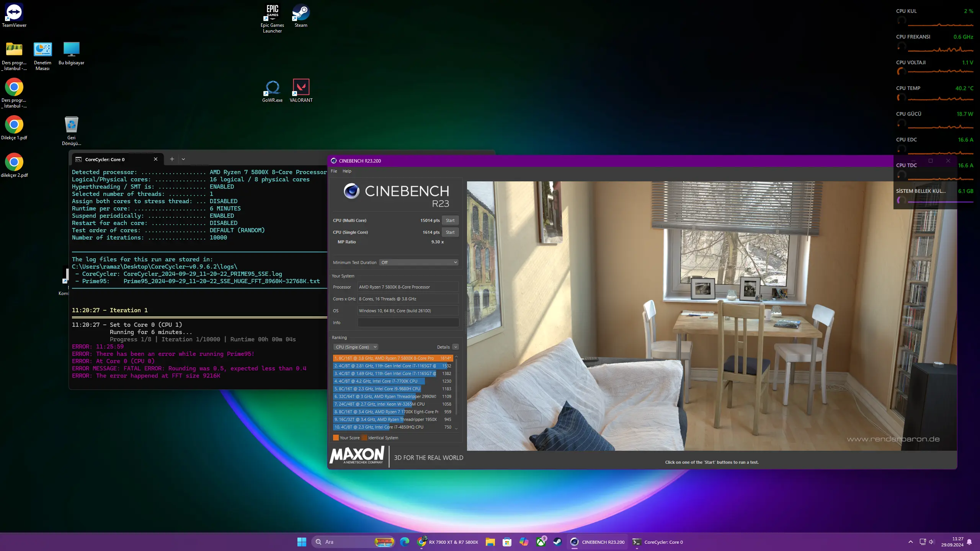Open Copilot from the taskbar
980x551 pixels.
(x=524, y=542)
